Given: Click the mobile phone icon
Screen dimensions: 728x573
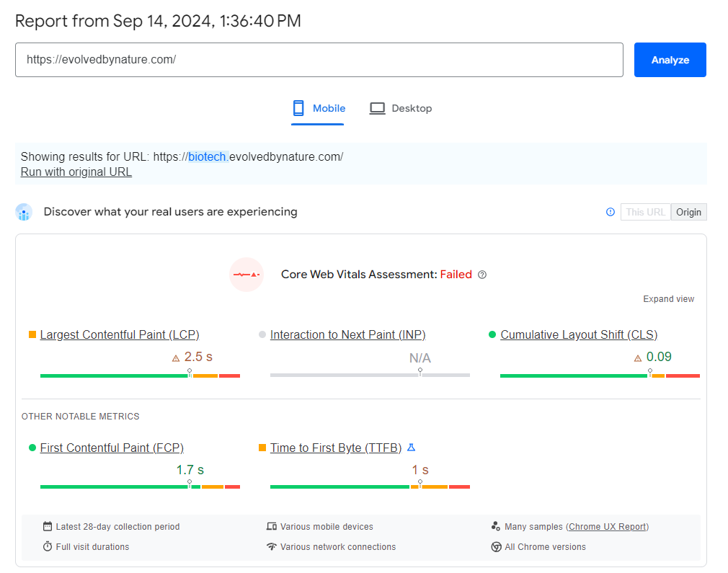Looking at the screenshot, I should pyautogui.click(x=298, y=108).
